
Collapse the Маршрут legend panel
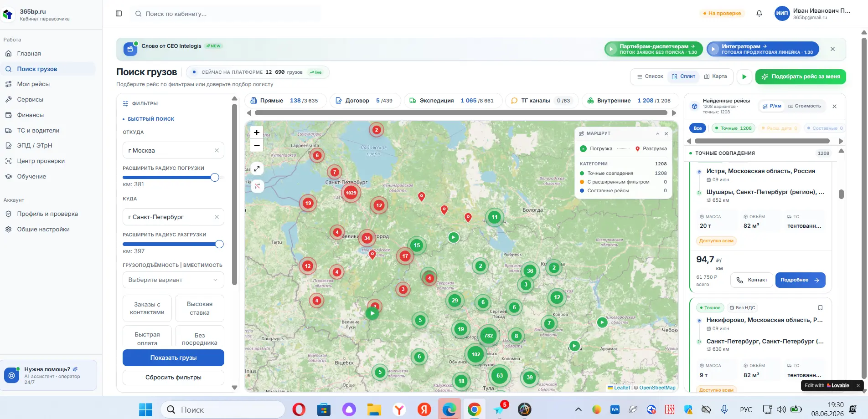[657, 133]
